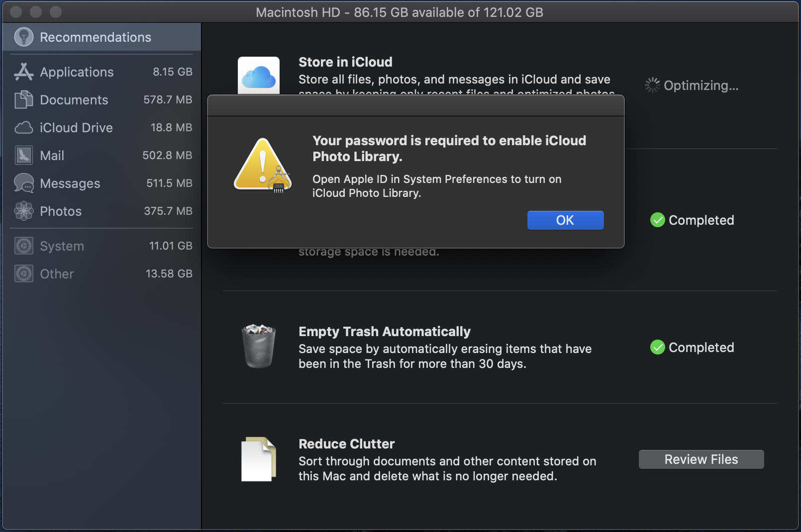The width and height of the screenshot is (801, 532).
Task: Click the Recommendations lightbulb icon
Action: pos(24,37)
